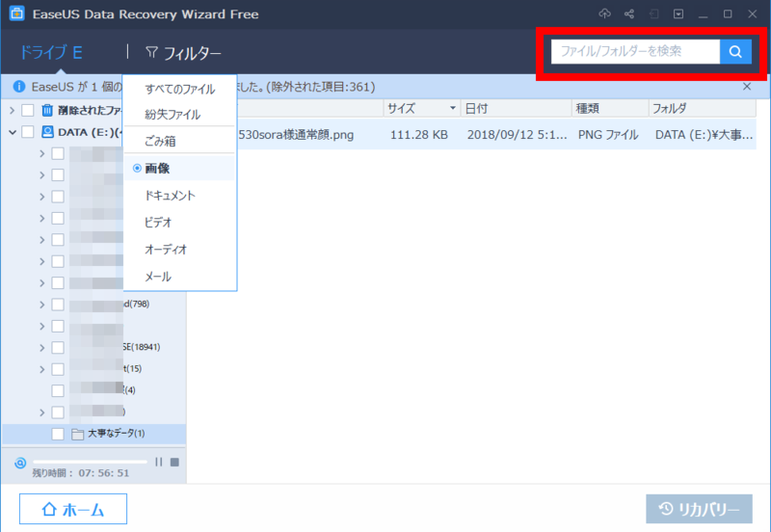
Task: Click the scan progress bar
Action: (x=90, y=462)
